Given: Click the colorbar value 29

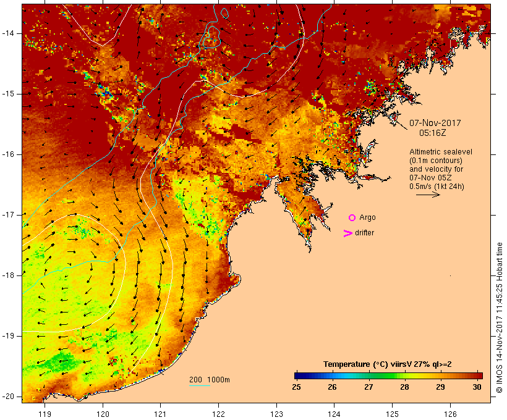Looking at the screenshot, I should (440, 387).
